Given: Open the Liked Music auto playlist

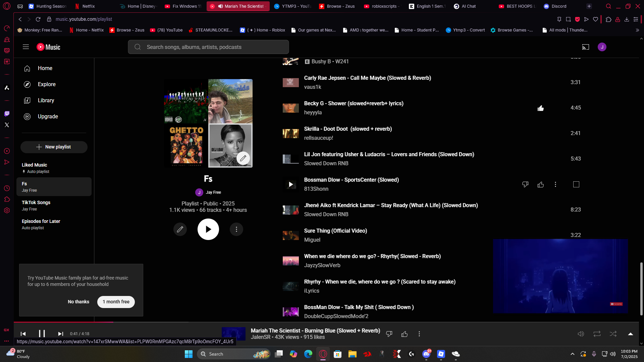Looking at the screenshot, I should [x=54, y=168].
